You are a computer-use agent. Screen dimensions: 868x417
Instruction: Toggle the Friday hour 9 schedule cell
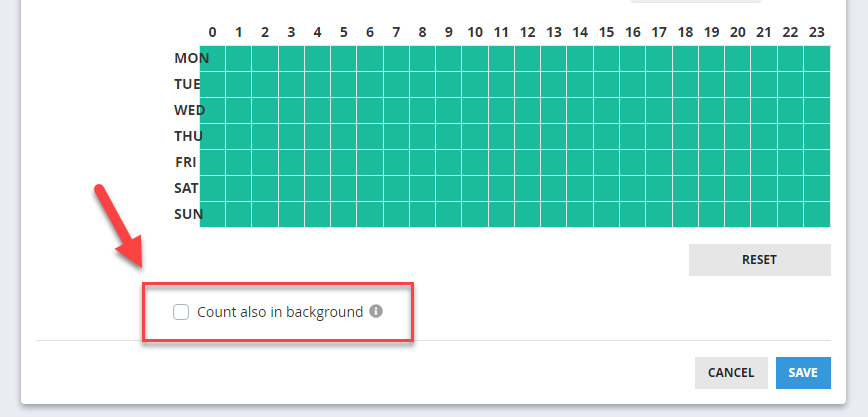(449, 162)
